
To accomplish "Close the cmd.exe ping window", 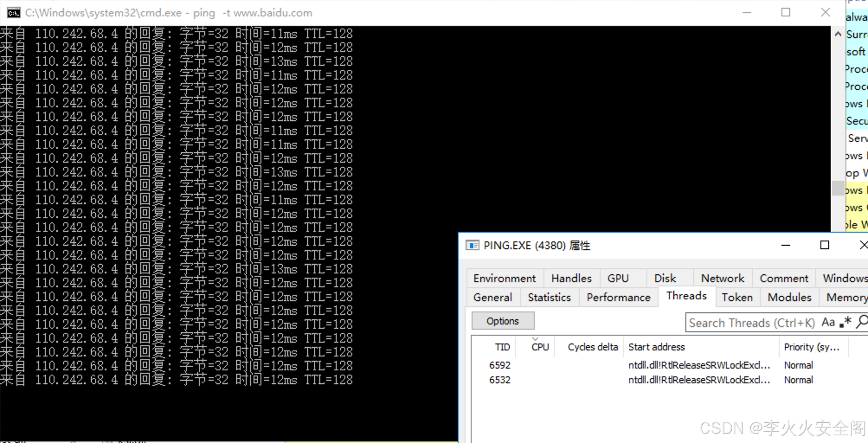I will 826,13.
